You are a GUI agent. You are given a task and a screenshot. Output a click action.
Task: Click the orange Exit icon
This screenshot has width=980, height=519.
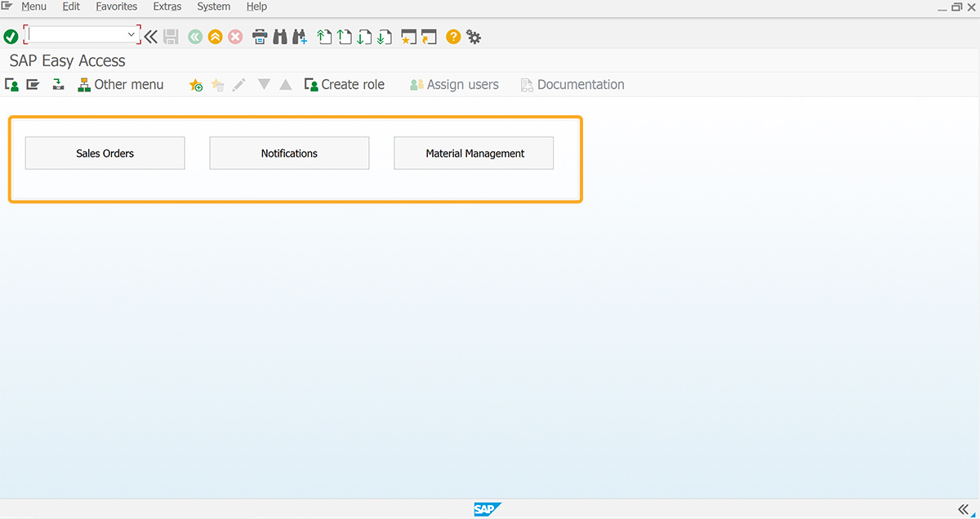coord(215,37)
